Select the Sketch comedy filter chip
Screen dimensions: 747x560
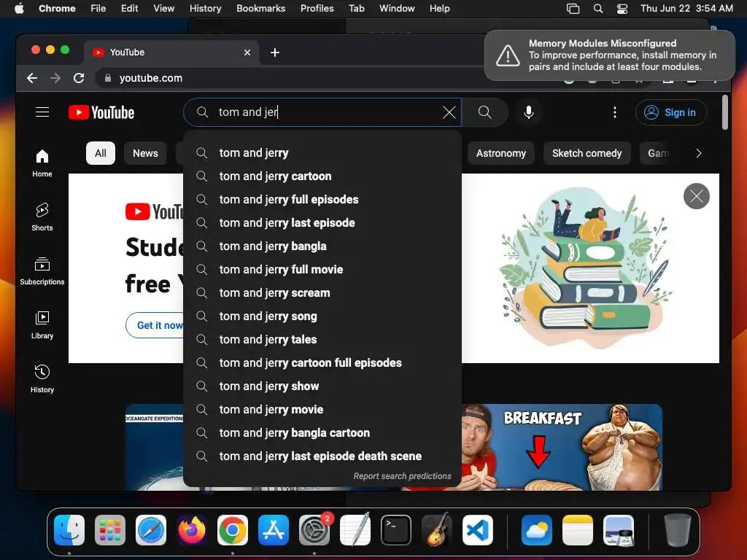[587, 153]
